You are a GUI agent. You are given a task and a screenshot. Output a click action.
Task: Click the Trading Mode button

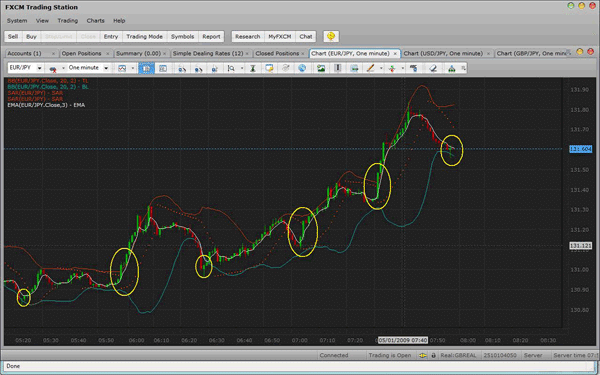pyautogui.click(x=144, y=36)
